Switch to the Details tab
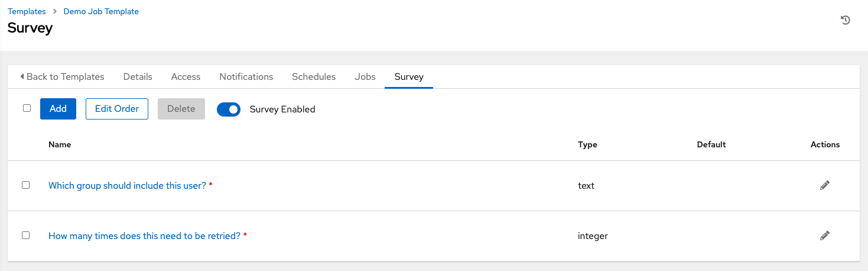Viewport: 868px width, 271px height. point(138,77)
